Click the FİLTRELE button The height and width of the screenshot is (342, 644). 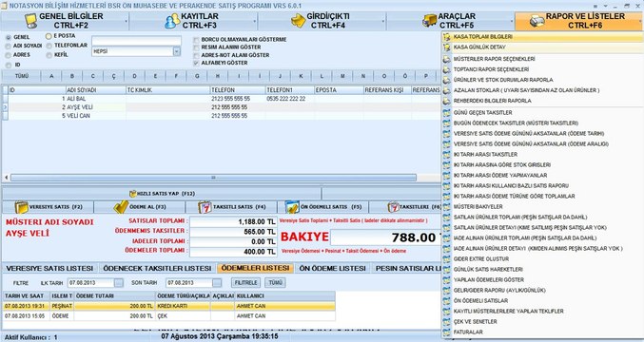pos(246,283)
